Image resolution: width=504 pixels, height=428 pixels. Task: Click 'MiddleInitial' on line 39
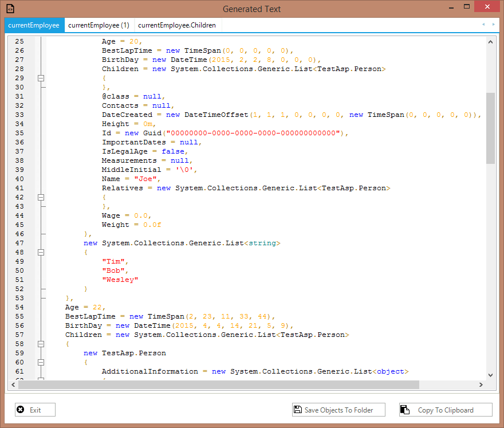click(132, 170)
